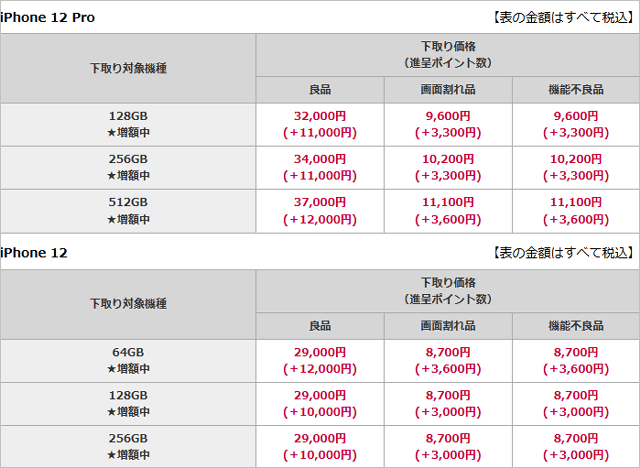Click the 画面割れ品 header in iPhone 12 Pro table

click(448, 89)
